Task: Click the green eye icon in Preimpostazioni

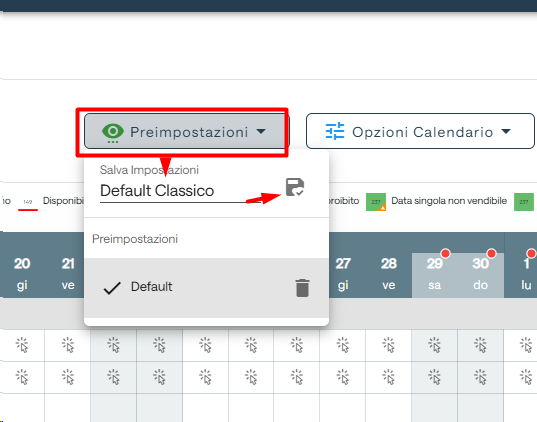Action: click(x=113, y=132)
